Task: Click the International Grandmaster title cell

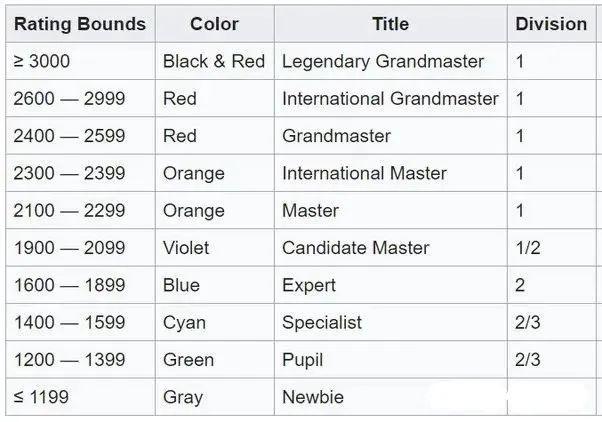Action: click(x=390, y=99)
